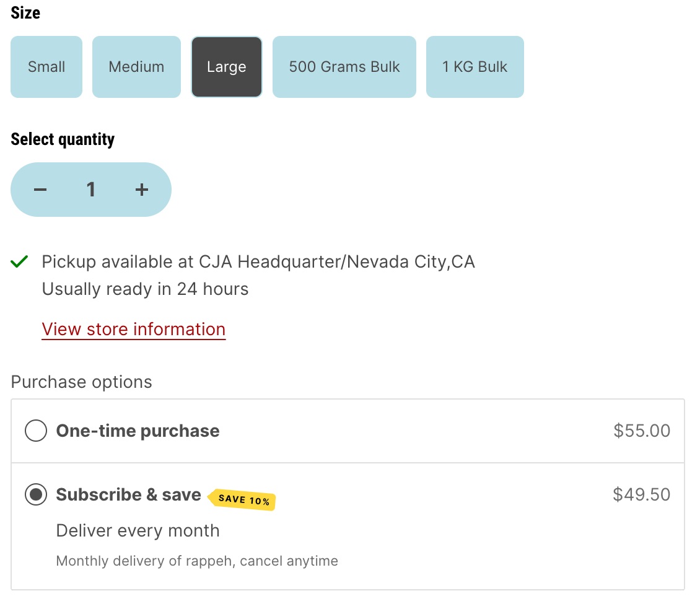Click the Monthly delivery of rappeh note
700x596 pixels.
[x=197, y=561]
